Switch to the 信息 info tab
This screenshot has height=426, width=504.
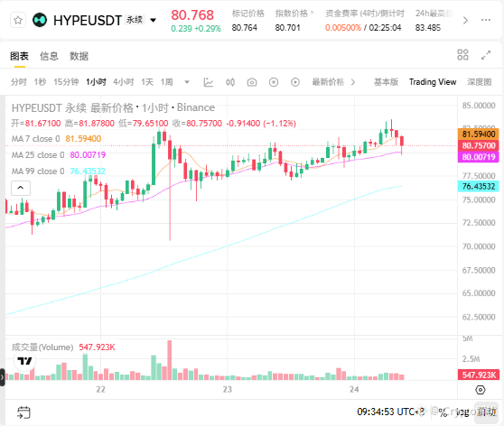pos(49,56)
